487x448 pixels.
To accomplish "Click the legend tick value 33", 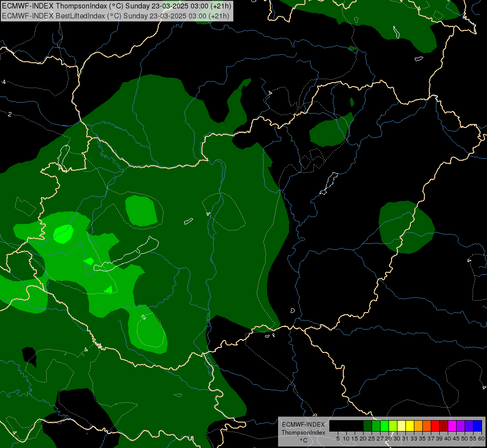I will click(414, 439).
